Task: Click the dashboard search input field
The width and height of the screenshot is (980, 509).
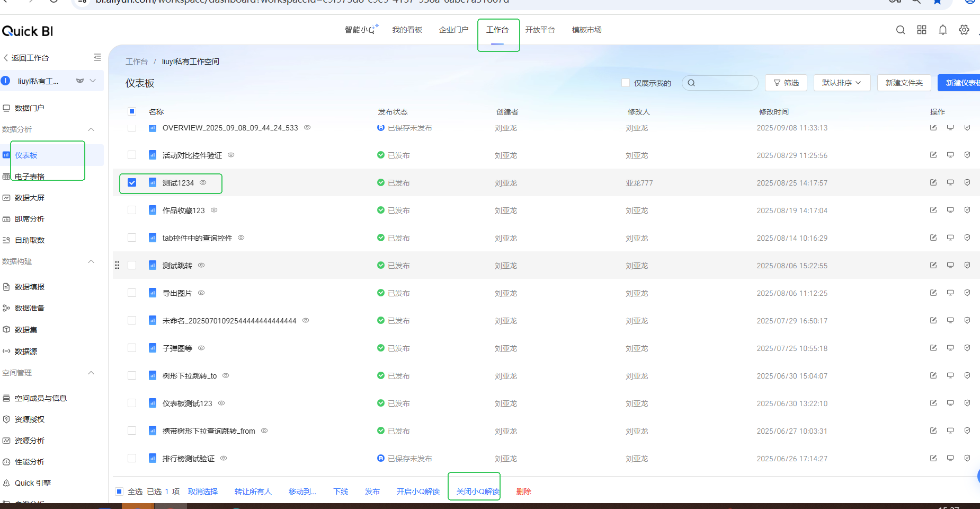Action: coord(723,83)
